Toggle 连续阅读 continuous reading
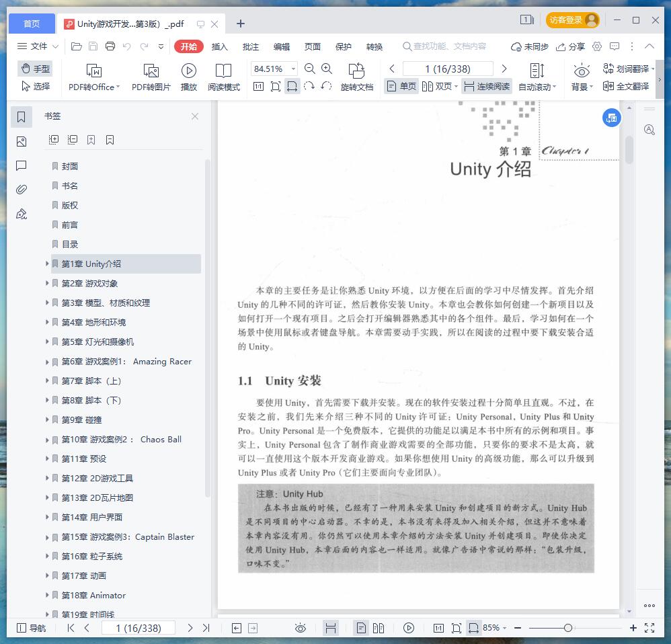This screenshot has width=671, height=644. point(487,87)
